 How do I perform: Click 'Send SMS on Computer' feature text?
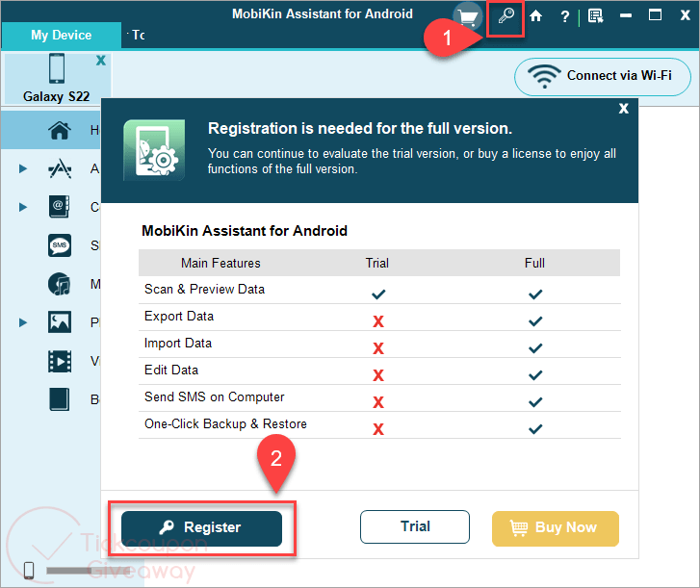tap(215, 397)
